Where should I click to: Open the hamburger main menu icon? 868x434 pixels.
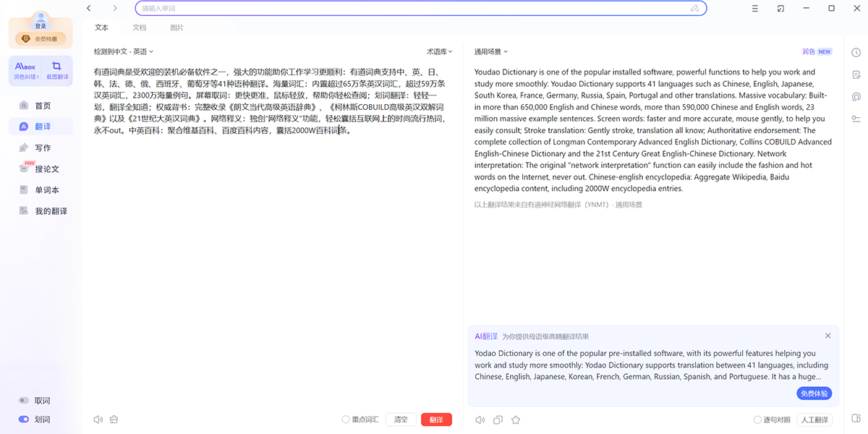pos(755,9)
